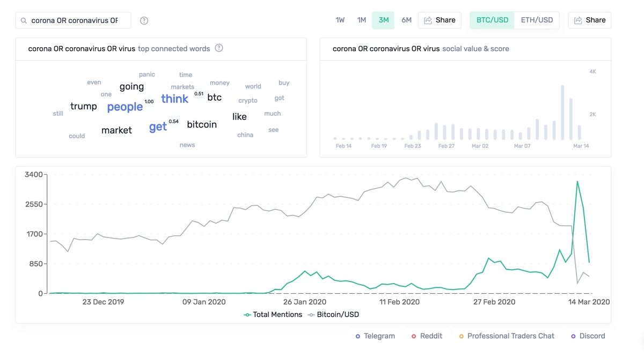This screenshot has width=644, height=364.
Task: Toggle Bitcoin/USD legend series
Action: pyautogui.click(x=333, y=315)
